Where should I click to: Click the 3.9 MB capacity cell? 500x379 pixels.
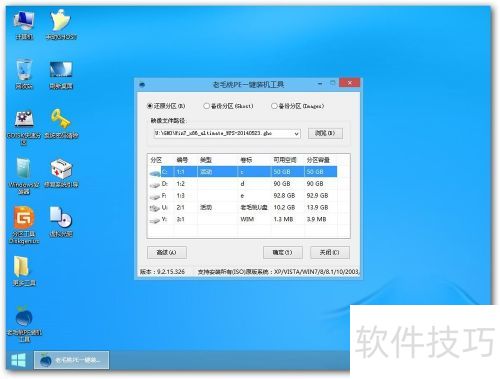pyautogui.click(x=316, y=219)
